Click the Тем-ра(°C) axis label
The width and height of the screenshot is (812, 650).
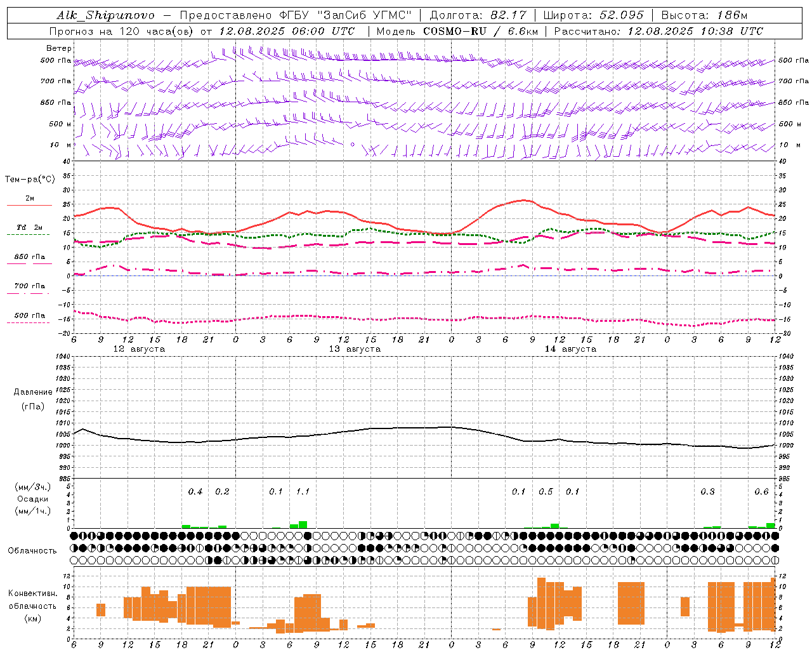pos(30,180)
